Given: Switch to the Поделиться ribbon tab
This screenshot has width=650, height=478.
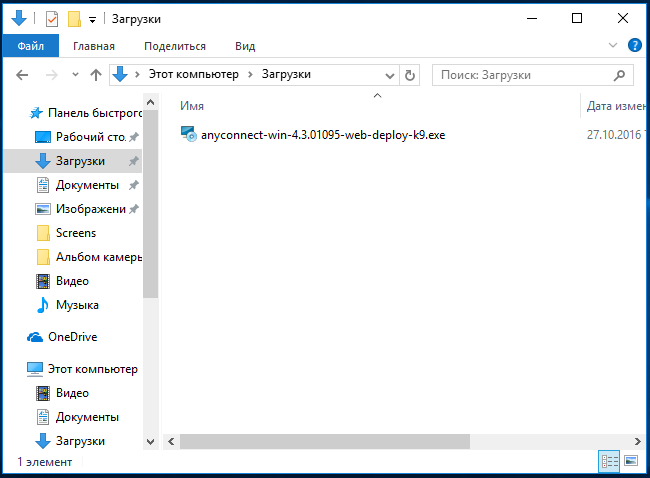Looking at the screenshot, I should [175, 46].
